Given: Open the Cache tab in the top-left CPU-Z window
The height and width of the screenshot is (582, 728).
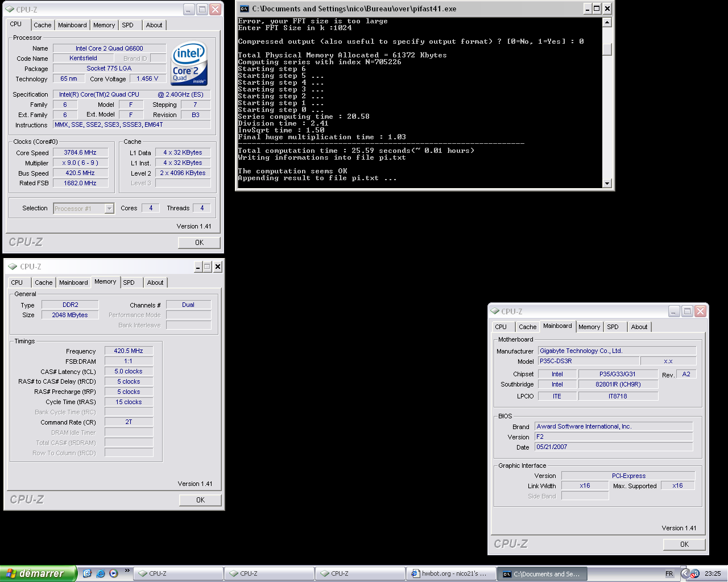Looking at the screenshot, I should (x=43, y=25).
